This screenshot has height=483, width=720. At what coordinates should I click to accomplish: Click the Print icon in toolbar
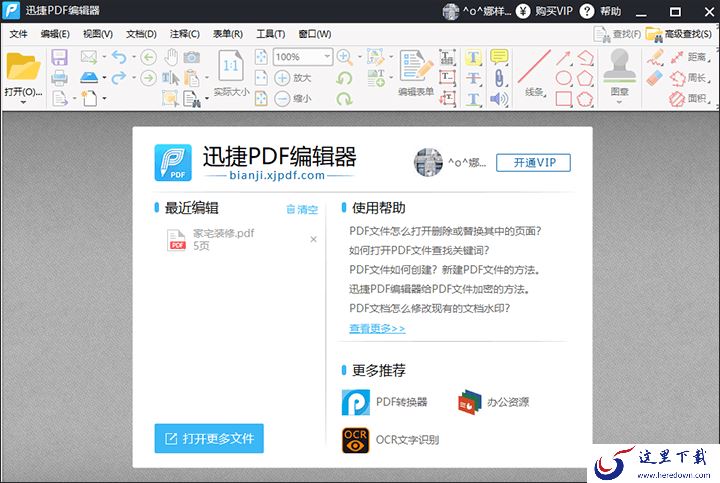[59, 78]
